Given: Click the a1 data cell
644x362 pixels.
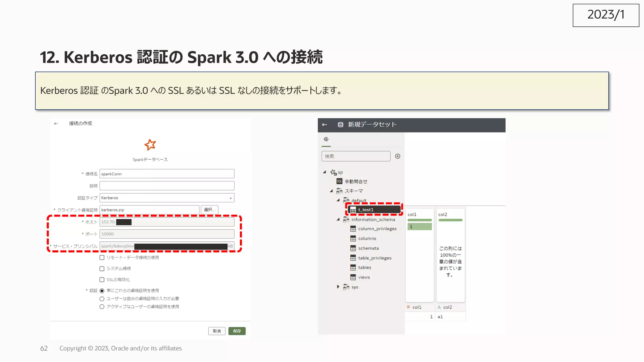Looking at the screenshot, I should [x=450, y=316].
